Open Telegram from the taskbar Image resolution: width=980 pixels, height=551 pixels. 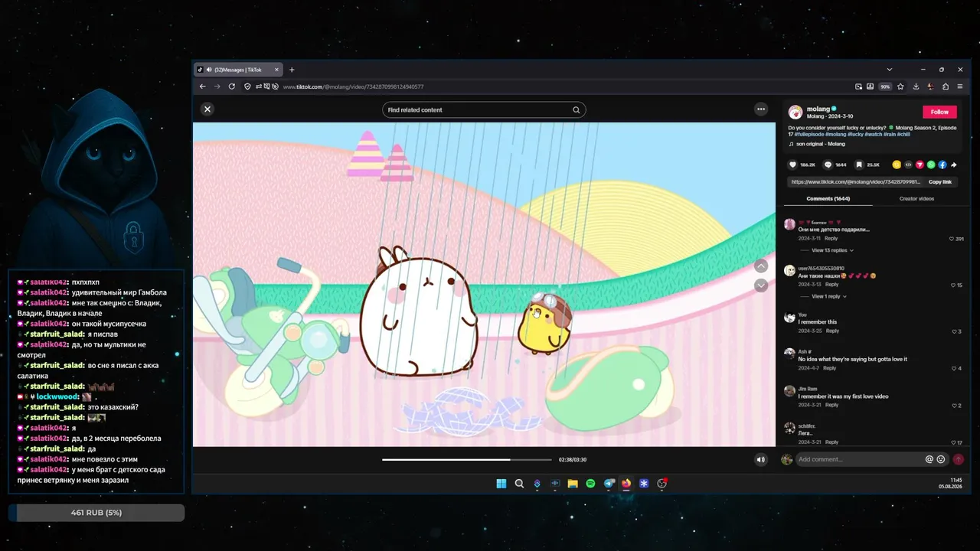(x=609, y=484)
